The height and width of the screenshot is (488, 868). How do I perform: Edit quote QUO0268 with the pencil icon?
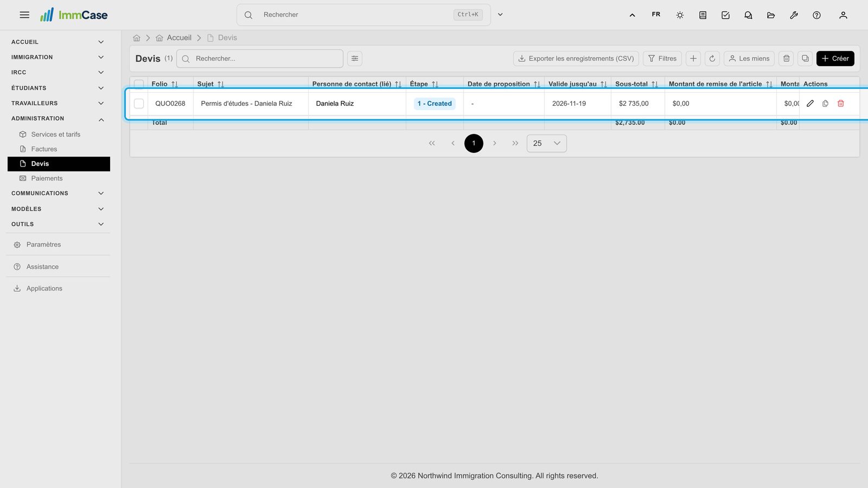pyautogui.click(x=810, y=104)
